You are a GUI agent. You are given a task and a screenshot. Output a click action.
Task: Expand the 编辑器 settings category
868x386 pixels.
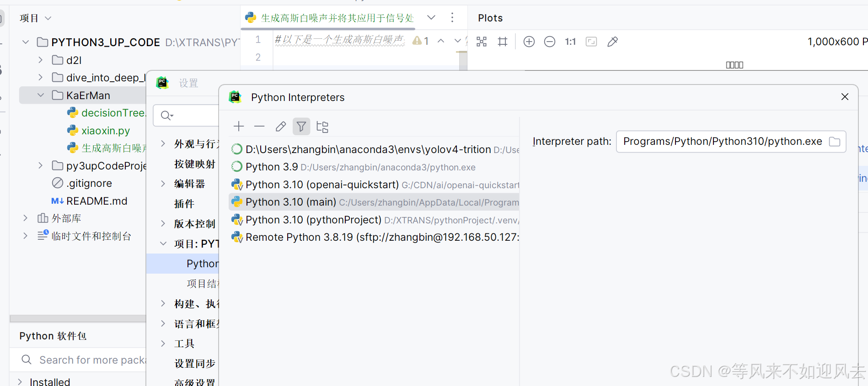click(x=163, y=184)
